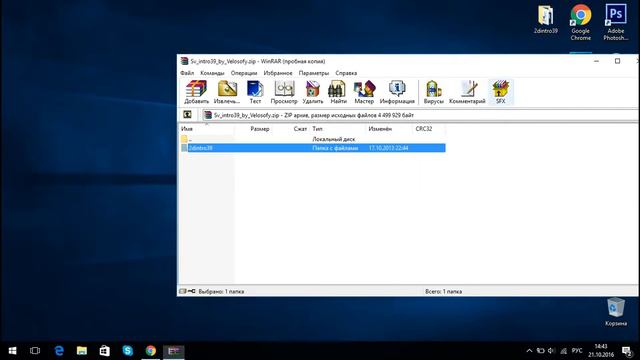Open the Команды menu
This screenshot has height=360, width=640.
click(x=212, y=73)
